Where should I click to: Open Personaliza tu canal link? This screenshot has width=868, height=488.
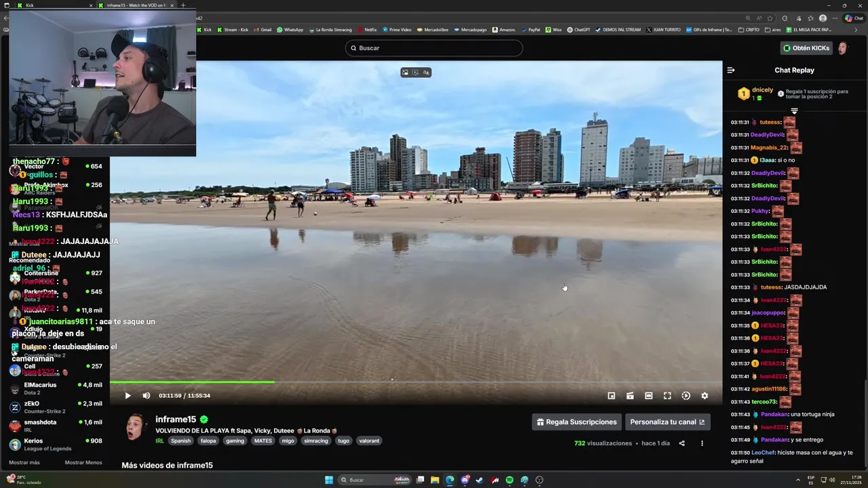(x=667, y=422)
